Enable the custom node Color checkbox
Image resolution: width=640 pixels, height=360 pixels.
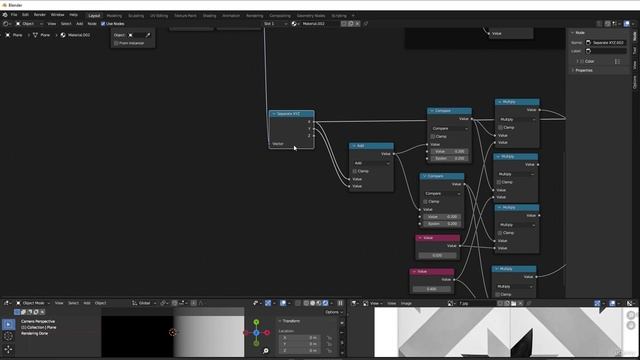[x=582, y=61]
